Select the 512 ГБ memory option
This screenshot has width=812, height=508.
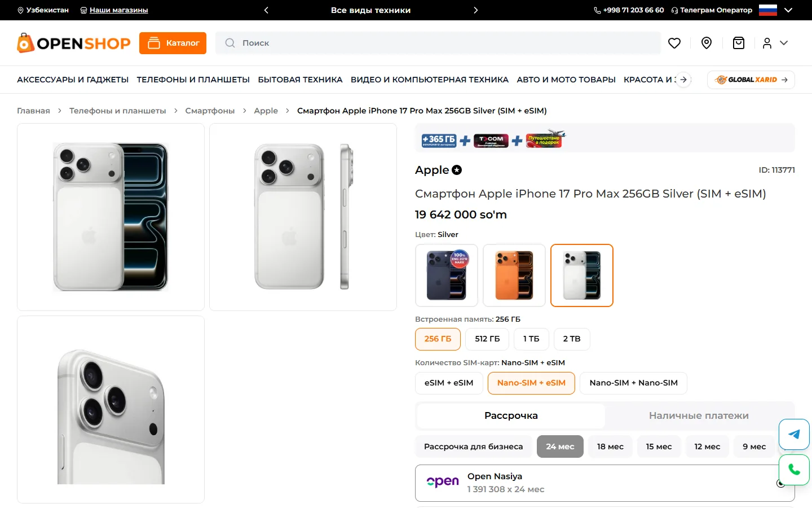487,339
